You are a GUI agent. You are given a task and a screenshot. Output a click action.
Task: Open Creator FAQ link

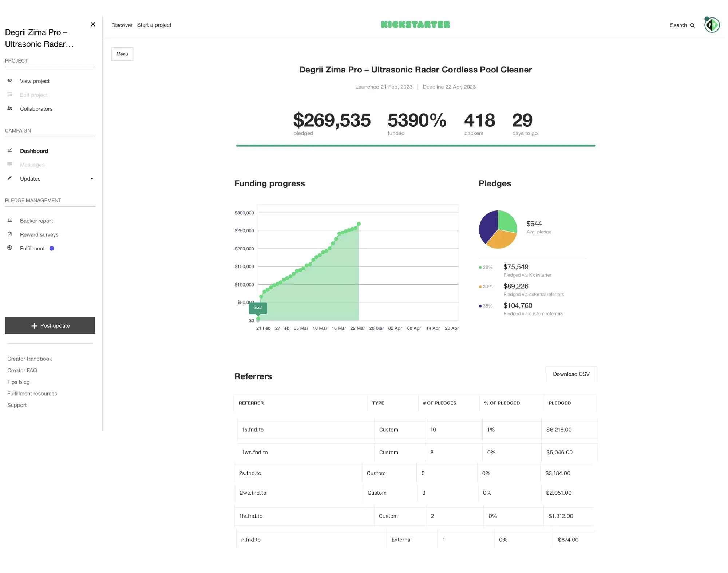click(x=22, y=371)
